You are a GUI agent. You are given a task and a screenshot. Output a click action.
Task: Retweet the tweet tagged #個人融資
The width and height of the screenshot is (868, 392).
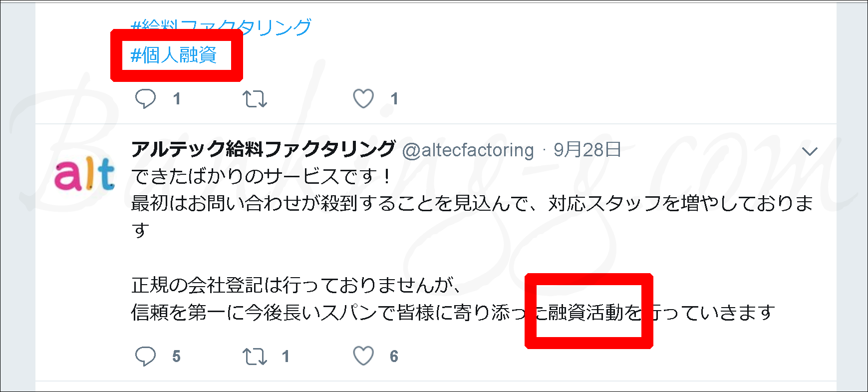[x=255, y=99]
